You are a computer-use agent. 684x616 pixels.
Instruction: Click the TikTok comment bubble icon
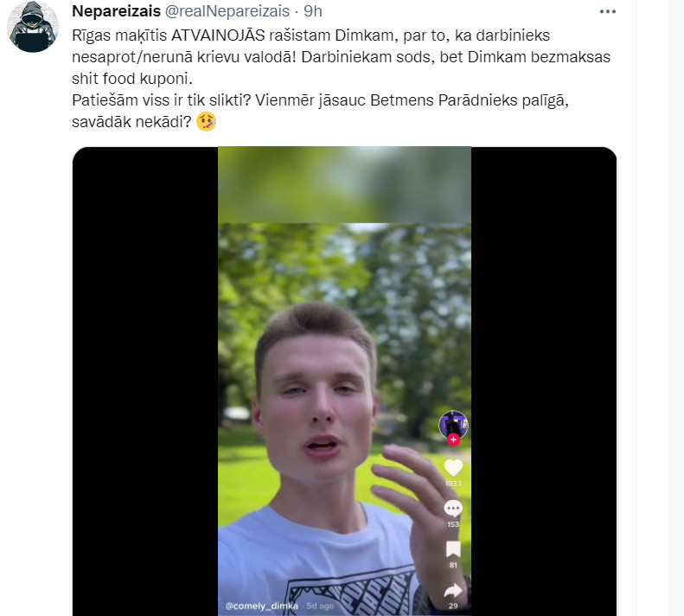(x=453, y=508)
